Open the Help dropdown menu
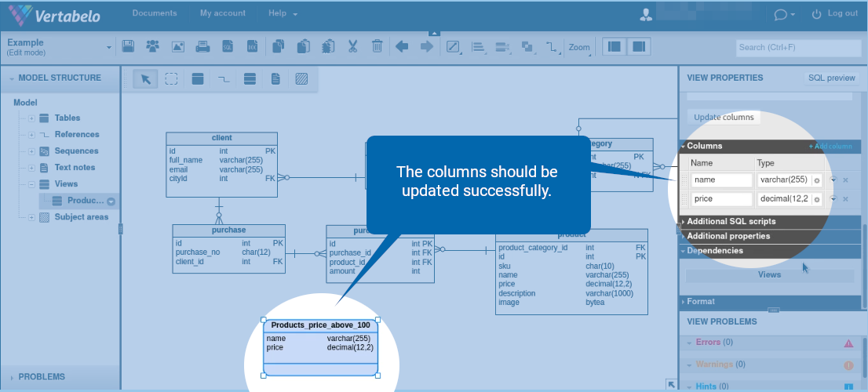The image size is (868, 392). (283, 13)
